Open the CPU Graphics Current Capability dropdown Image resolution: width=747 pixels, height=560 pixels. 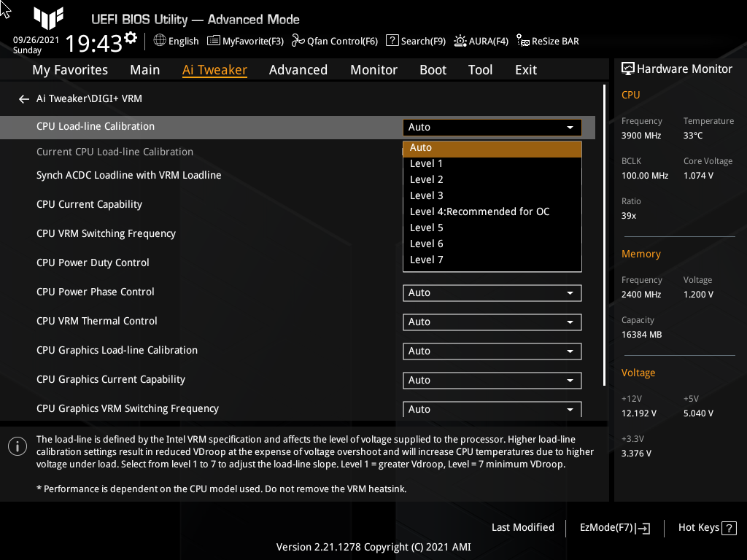[492, 380]
